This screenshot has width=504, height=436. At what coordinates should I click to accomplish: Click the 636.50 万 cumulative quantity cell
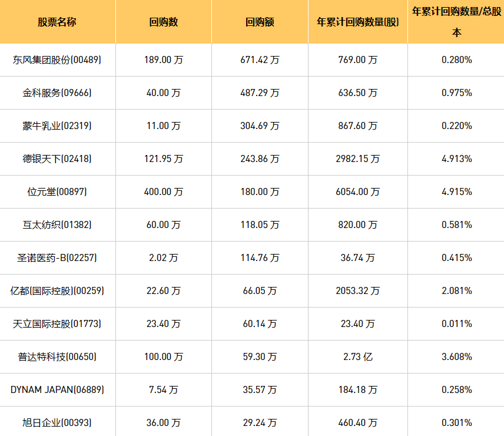(358, 93)
